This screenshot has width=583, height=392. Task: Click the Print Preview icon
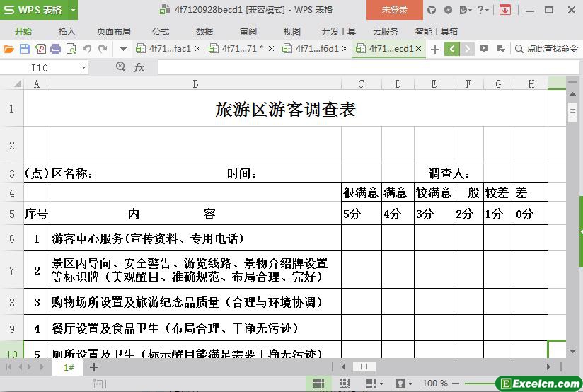[x=71, y=49]
